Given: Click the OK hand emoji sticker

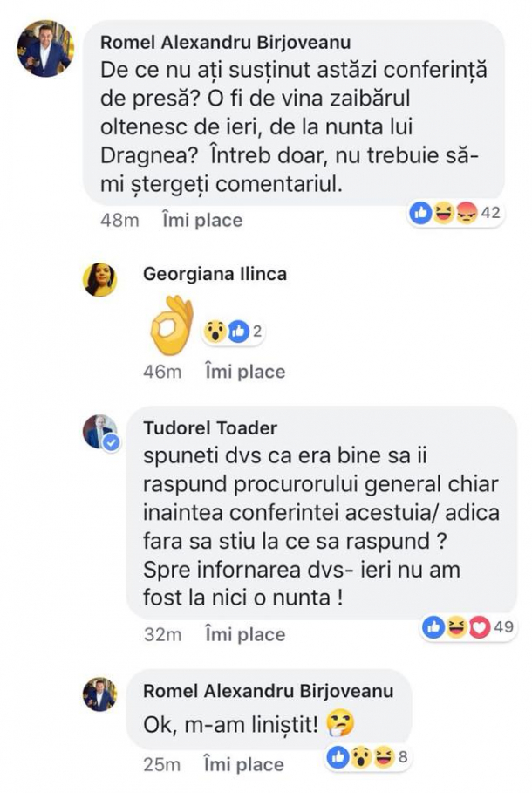Looking at the screenshot, I should pos(171,326).
